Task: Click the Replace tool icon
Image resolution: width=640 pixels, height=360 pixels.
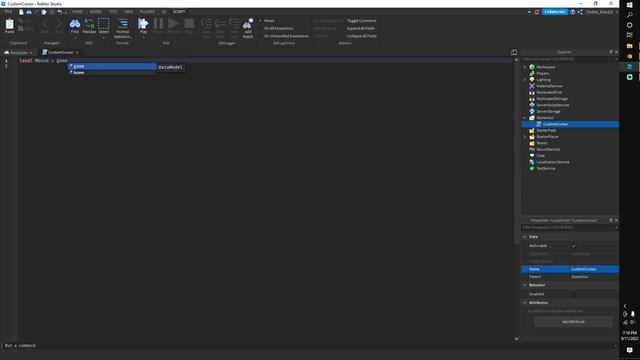Action: 89,24
